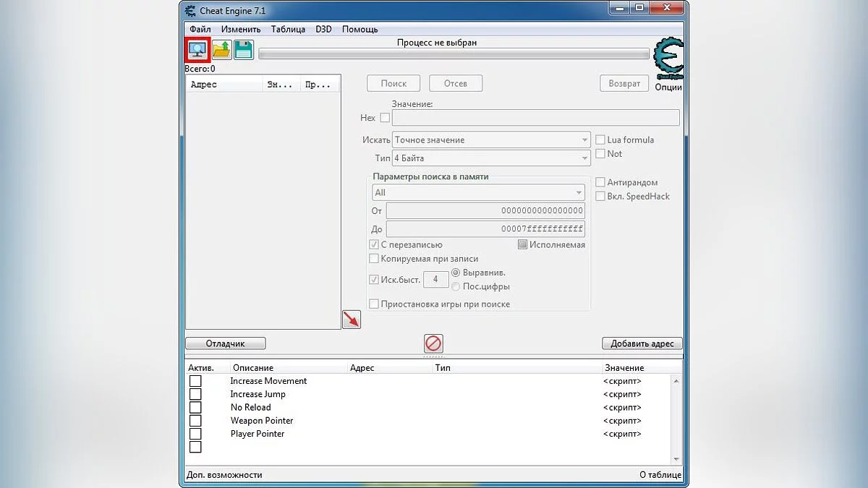Open the Таблица menu

click(288, 30)
